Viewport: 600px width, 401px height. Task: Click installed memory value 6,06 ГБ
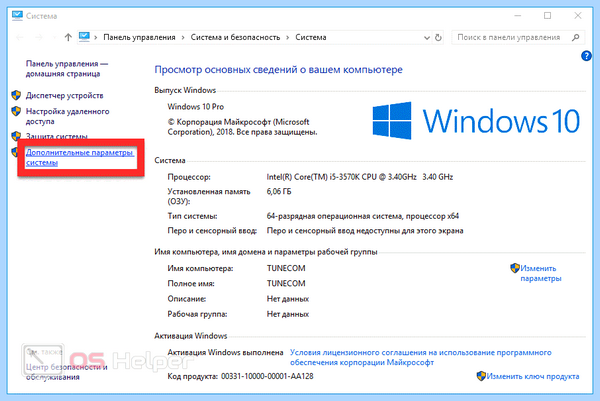[279, 191]
